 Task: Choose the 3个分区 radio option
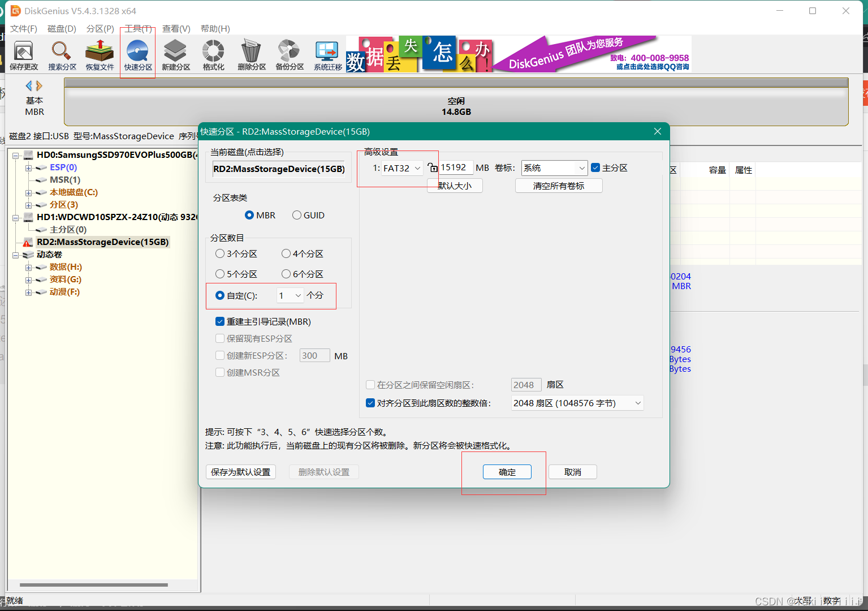220,254
